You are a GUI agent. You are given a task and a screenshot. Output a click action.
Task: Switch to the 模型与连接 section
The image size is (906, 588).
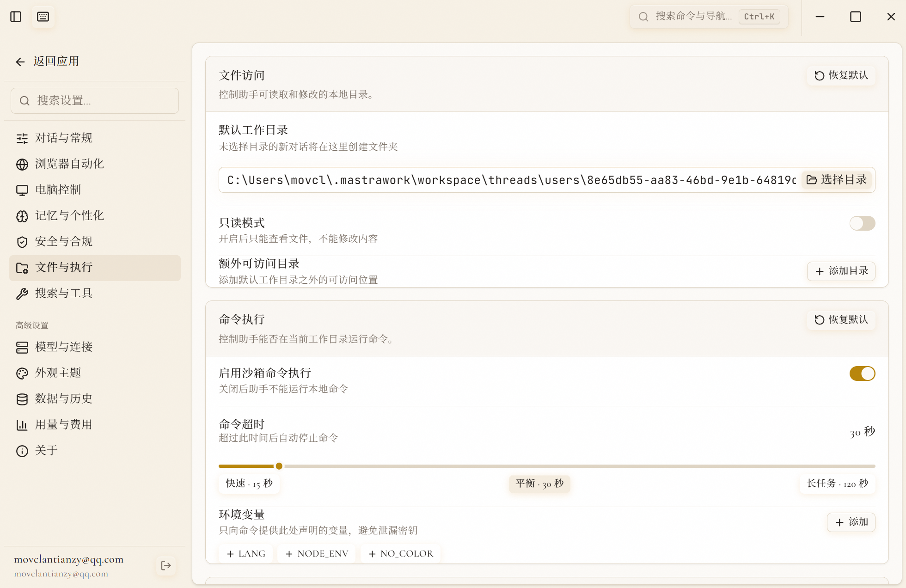pos(95,347)
